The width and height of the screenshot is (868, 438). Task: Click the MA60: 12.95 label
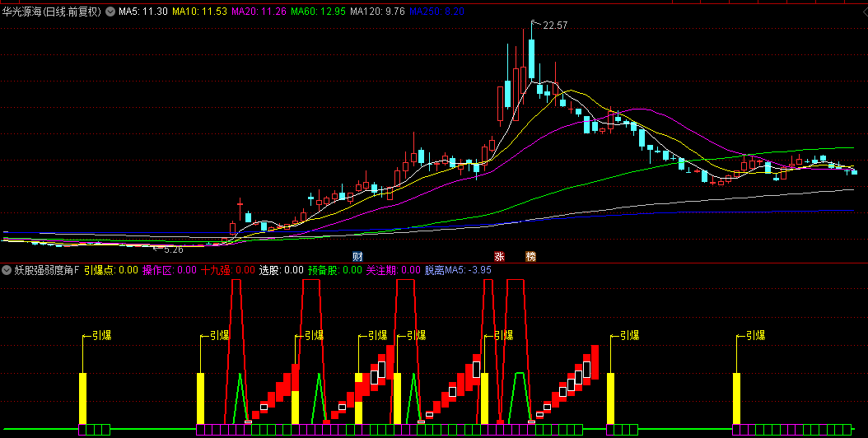pyautogui.click(x=319, y=11)
